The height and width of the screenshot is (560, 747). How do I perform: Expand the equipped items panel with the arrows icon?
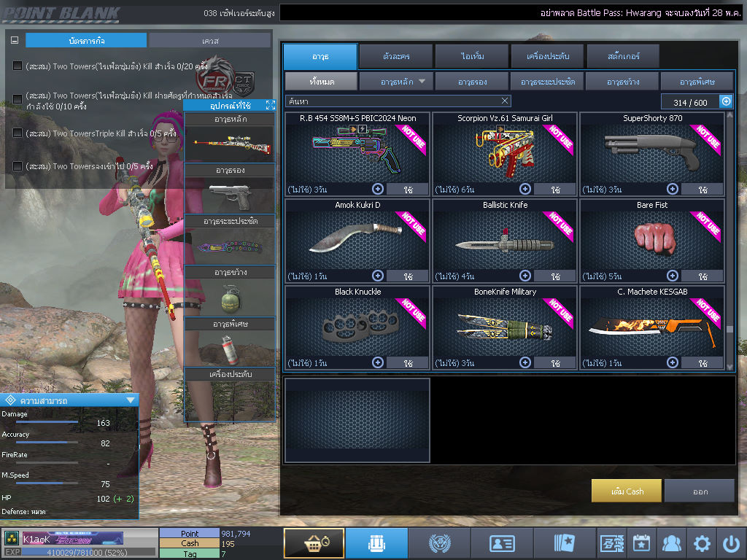click(270, 105)
